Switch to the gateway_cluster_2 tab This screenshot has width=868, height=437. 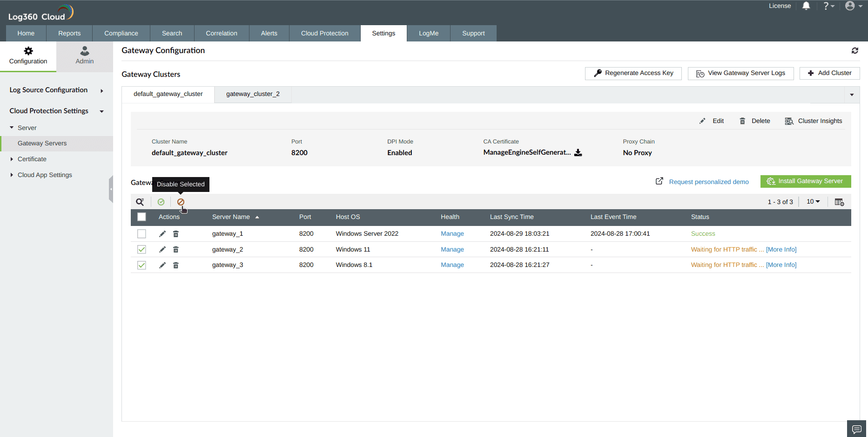253,94
